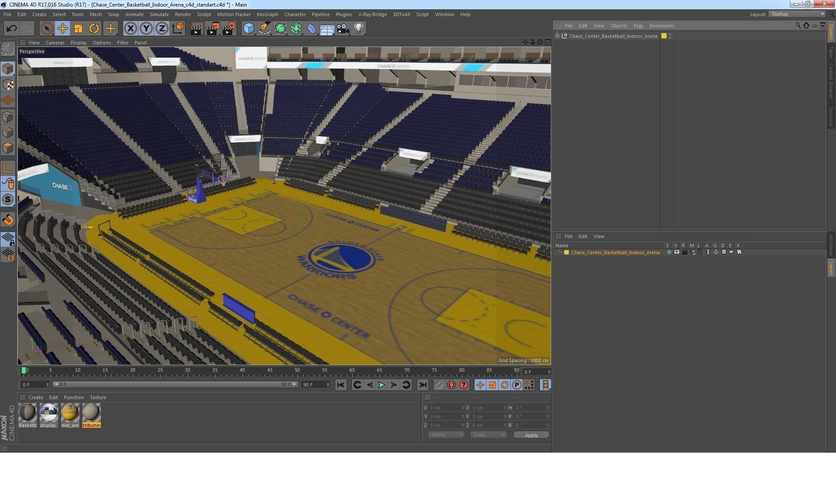Click Play Forwards green button
Viewport: 836px width, 504px height.
[381, 385]
